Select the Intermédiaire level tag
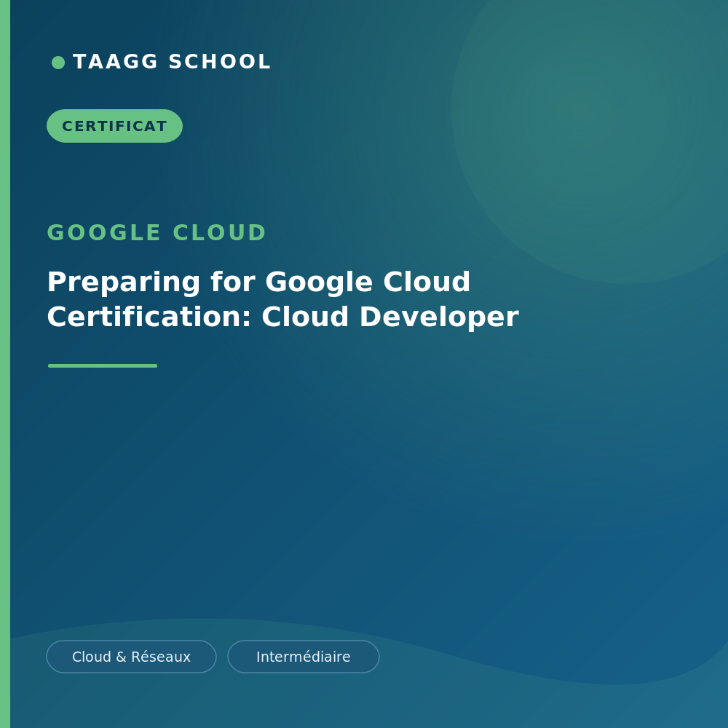The image size is (728, 728). [x=304, y=657]
